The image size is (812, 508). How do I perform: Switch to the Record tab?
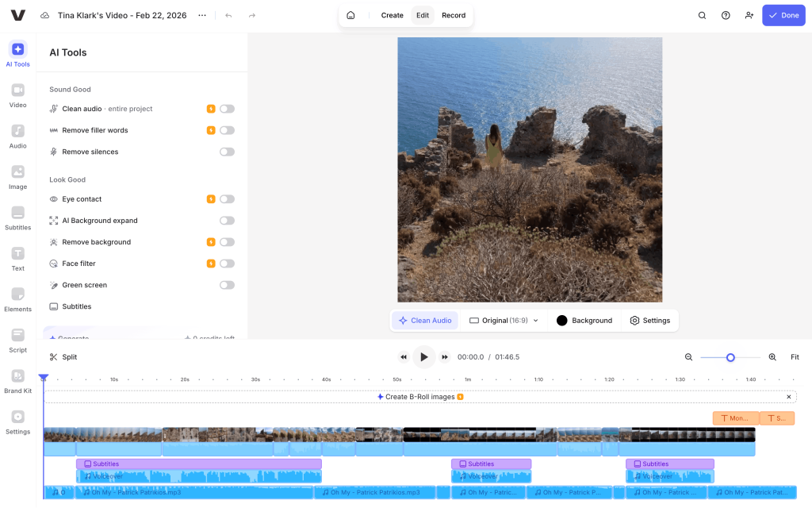coord(454,15)
